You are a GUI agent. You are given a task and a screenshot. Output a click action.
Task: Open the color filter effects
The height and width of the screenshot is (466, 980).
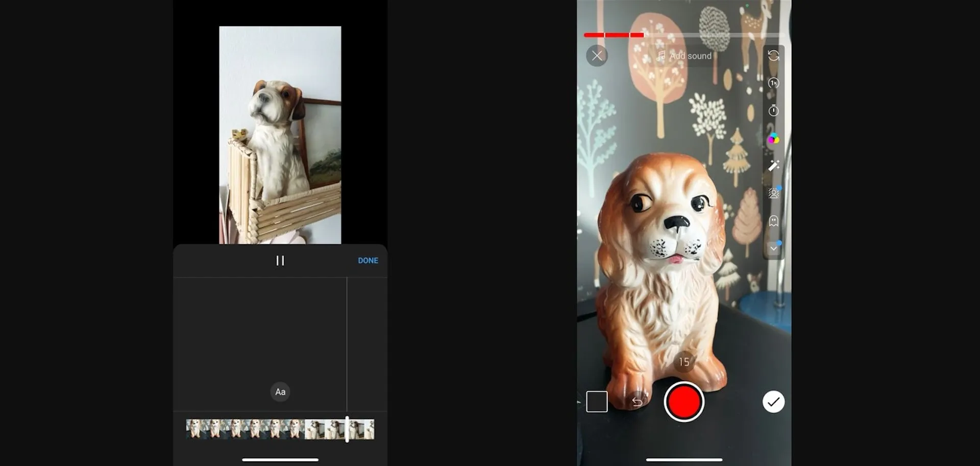(x=773, y=138)
